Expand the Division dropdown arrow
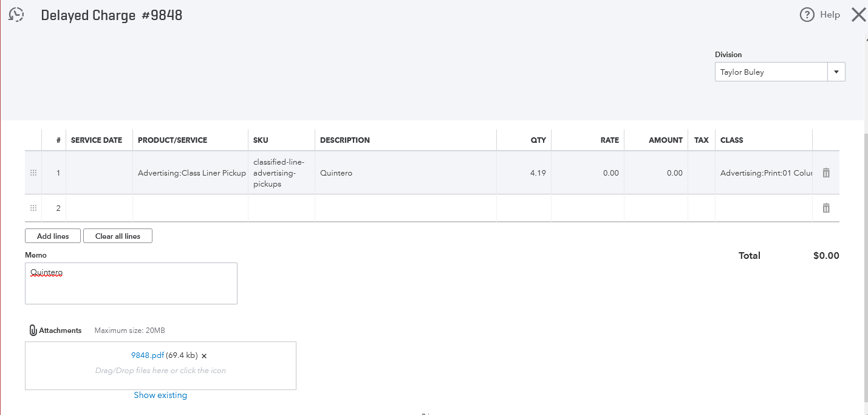868x415 pixels. pos(836,72)
